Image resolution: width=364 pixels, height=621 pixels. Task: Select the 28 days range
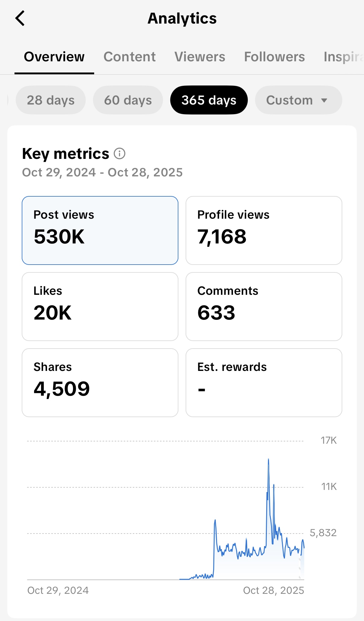pyautogui.click(x=51, y=100)
